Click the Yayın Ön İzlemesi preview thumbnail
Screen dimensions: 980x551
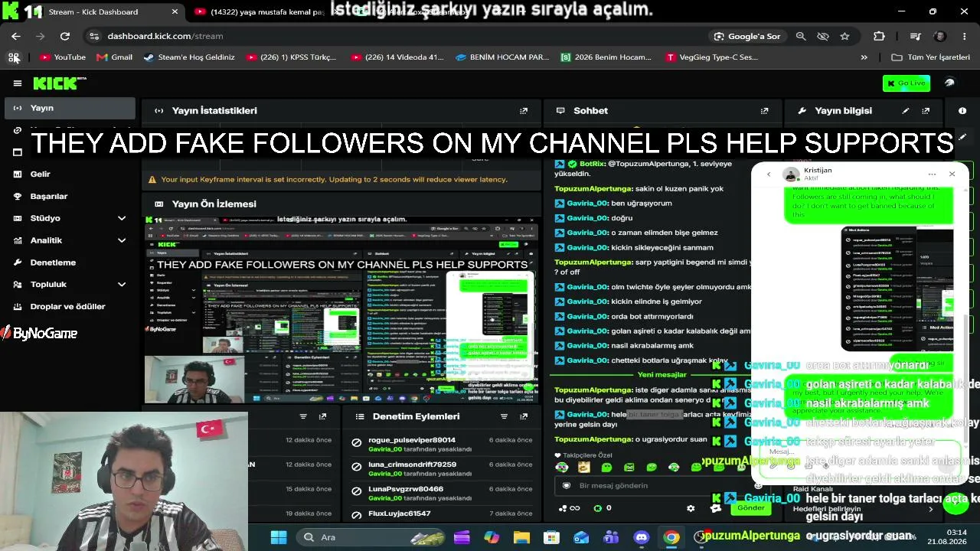(x=341, y=310)
